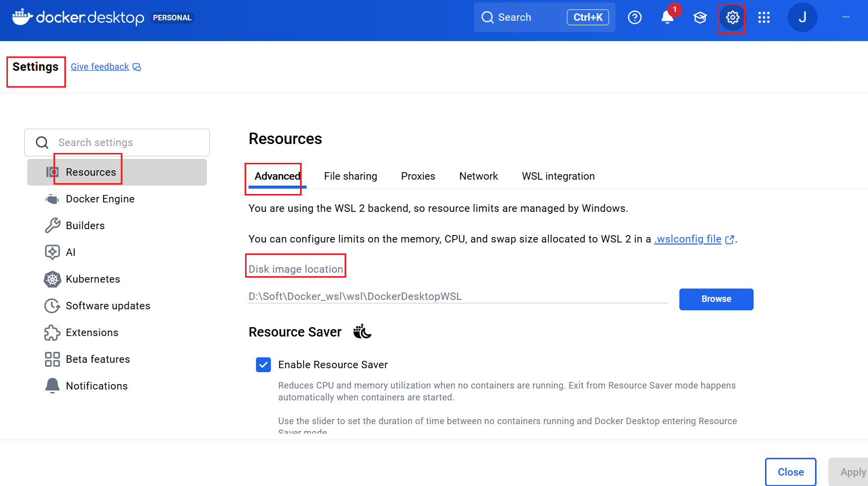Click the header Search box
The image size is (868, 486).
544,17
